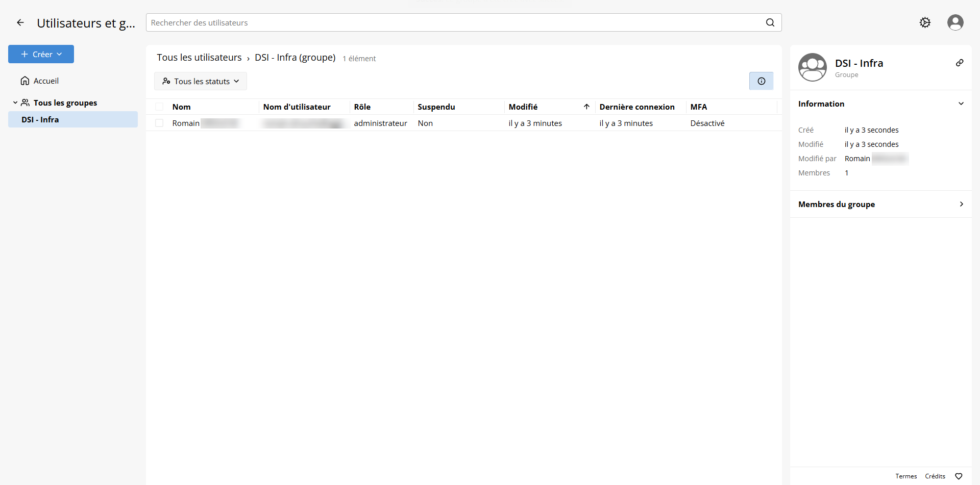
Task: Click the search magnifier icon
Action: tap(770, 22)
